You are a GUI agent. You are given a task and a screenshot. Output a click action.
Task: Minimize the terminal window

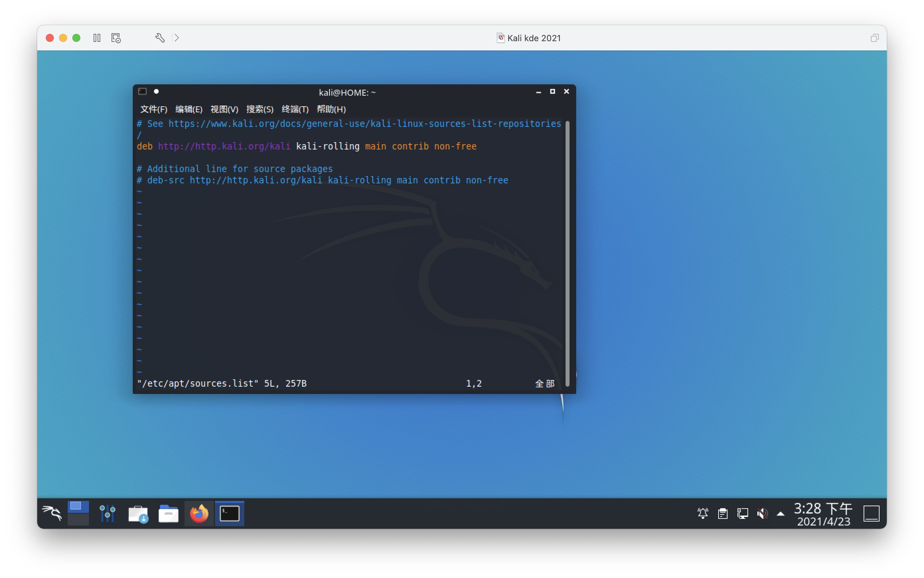click(x=538, y=92)
